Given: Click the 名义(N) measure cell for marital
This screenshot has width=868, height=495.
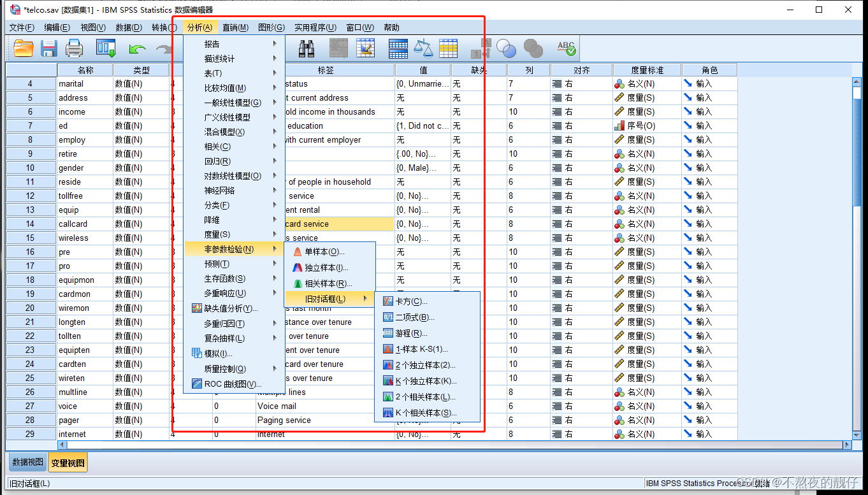Looking at the screenshot, I should pos(647,83).
